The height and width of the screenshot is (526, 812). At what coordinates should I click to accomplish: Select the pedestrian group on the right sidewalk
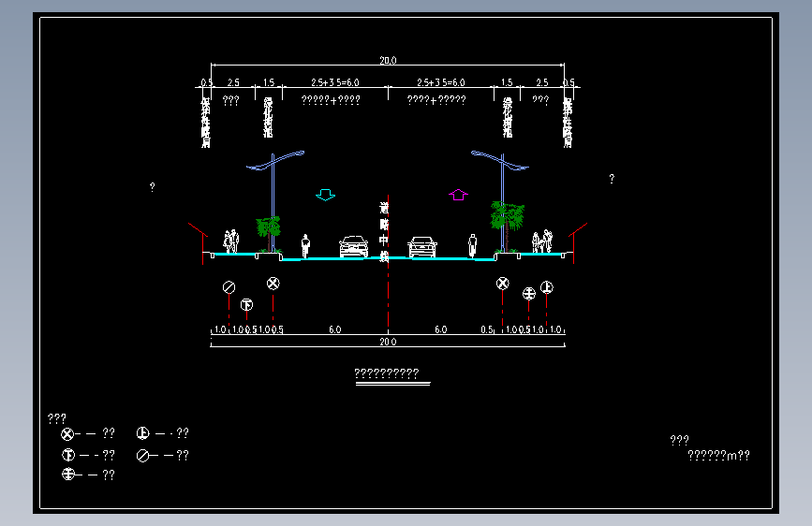tap(542, 241)
